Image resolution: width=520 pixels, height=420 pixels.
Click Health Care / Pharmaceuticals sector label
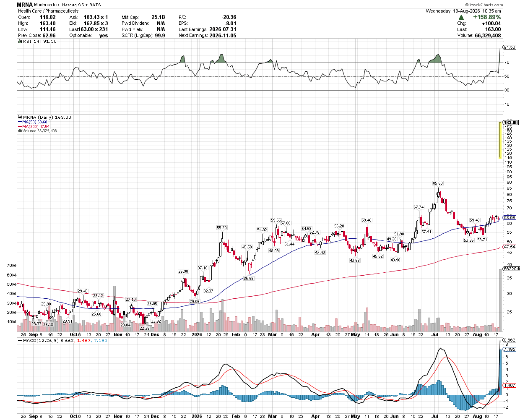pyautogui.click(x=48, y=11)
